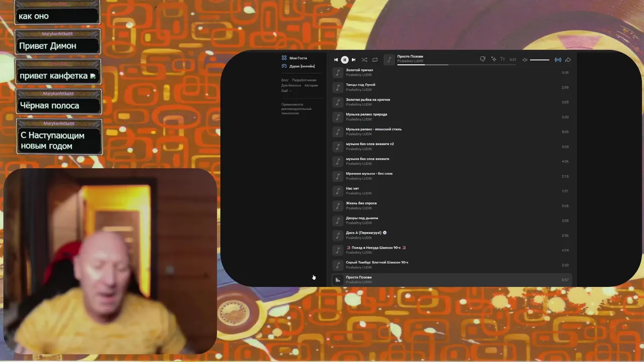Click the note icon of Золотой причал
The image size is (644, 362).
pos(338,72)
